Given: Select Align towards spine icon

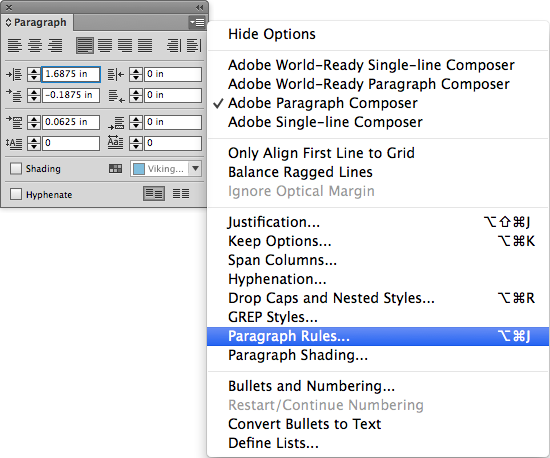Looking at the screenshot, I should 174,46.
